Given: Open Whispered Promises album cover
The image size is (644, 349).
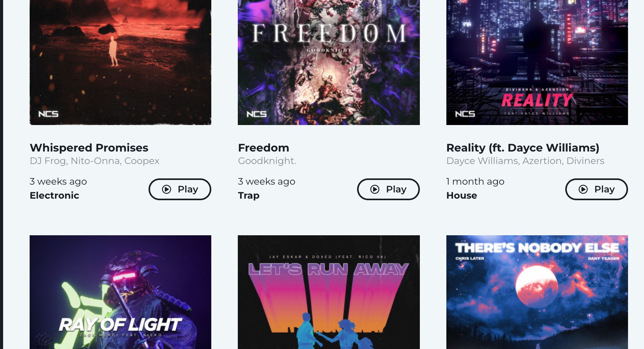Looking at the screenshot, I should click(x=120, y=62).
